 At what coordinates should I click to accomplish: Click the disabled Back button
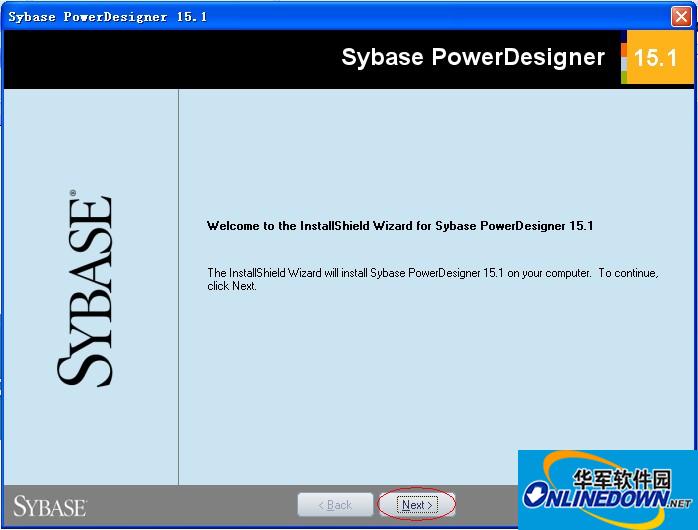[335, 505]
